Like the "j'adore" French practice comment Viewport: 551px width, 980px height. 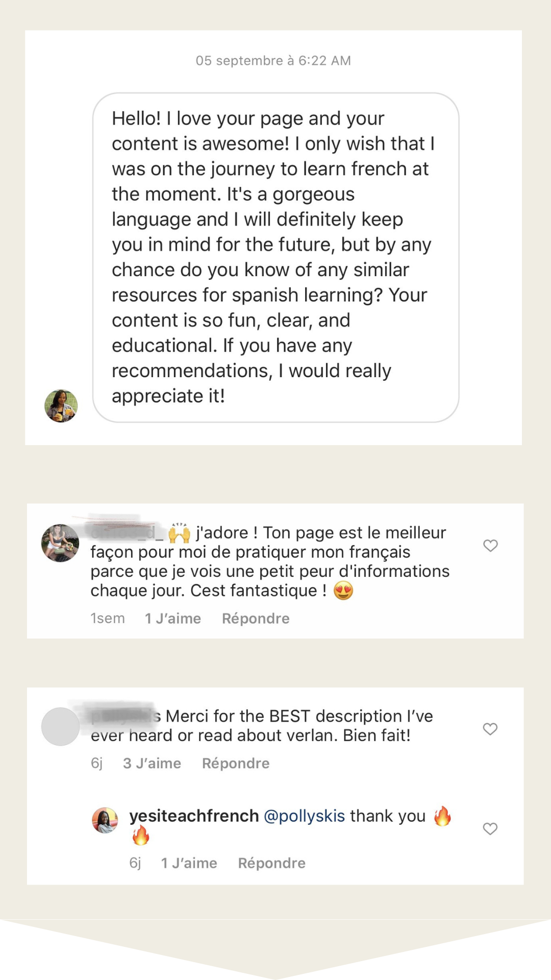click(x=490, y=546)
